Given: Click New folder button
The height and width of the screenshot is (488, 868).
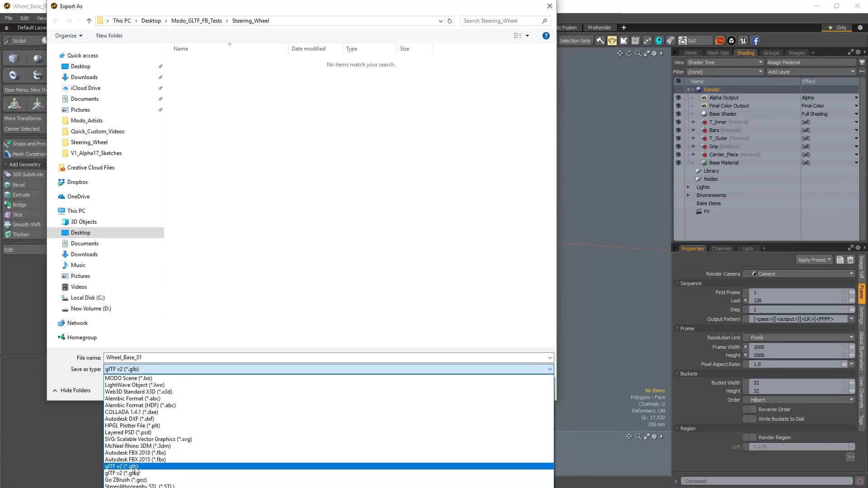Looking at the screenshot, I should pyautogui.click(x=109, y=36).
